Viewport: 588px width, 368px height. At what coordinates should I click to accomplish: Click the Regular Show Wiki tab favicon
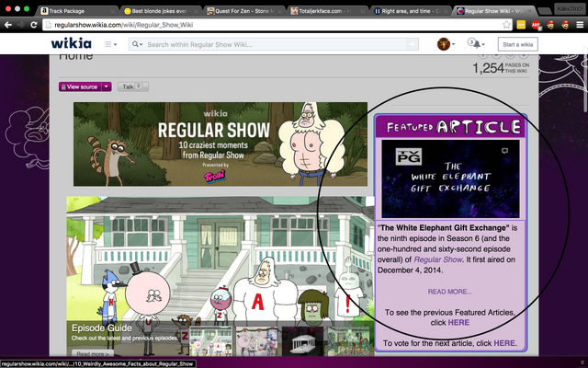(x=461, y=11)
